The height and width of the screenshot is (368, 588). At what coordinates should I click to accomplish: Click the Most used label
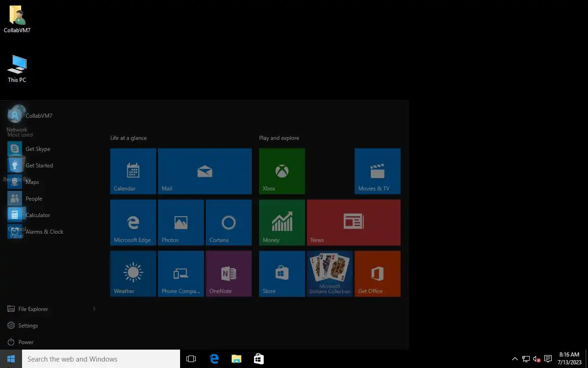click(20, 135)
